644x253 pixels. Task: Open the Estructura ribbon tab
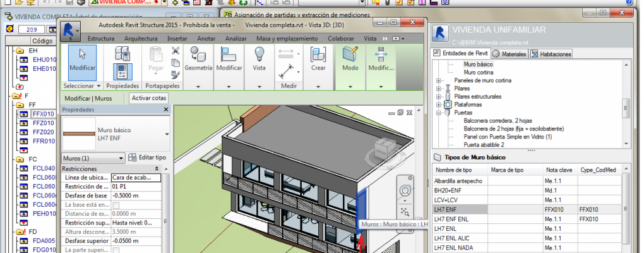[100, 38]
